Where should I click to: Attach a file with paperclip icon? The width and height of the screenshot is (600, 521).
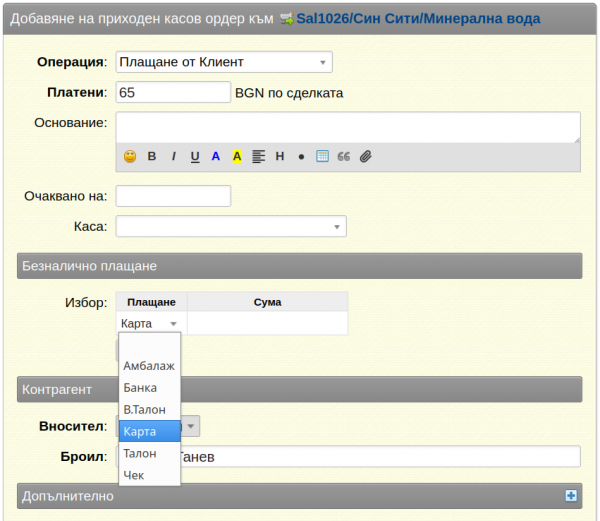coord(365,156)
